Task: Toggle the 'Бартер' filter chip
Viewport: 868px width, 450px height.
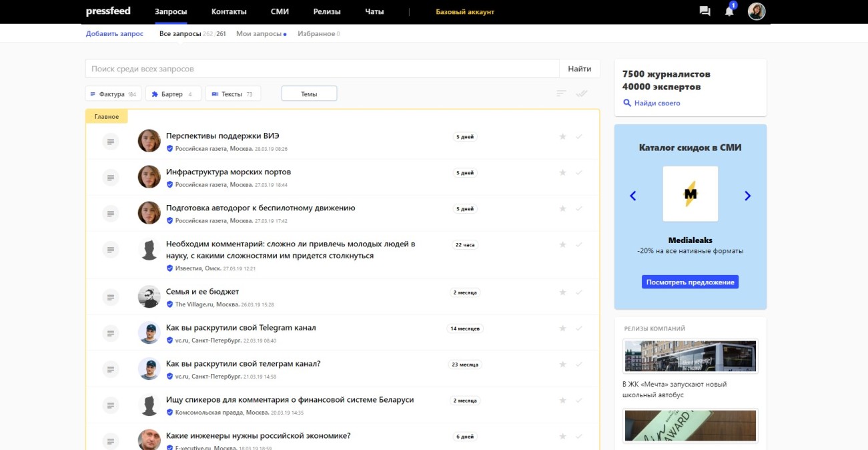Action: click(173, 94)
